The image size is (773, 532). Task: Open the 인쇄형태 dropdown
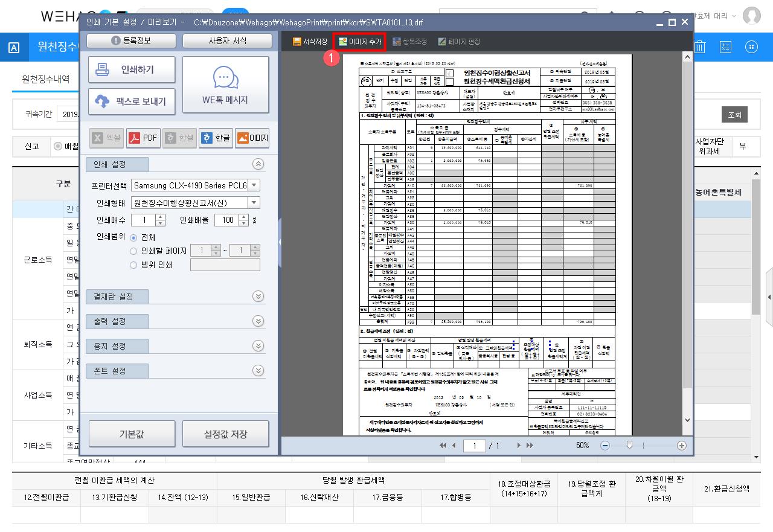tap(254, 203)
